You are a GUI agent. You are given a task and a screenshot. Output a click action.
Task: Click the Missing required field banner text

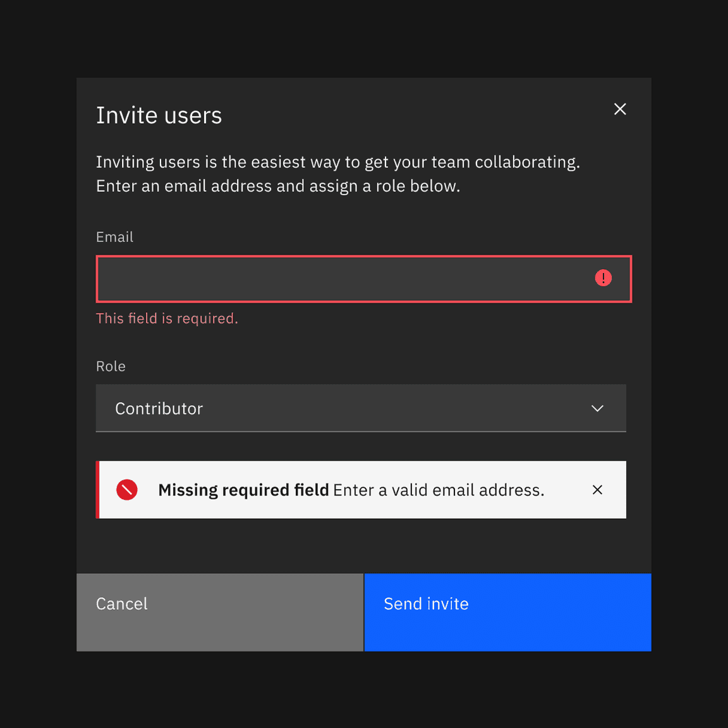pos(351,489)
